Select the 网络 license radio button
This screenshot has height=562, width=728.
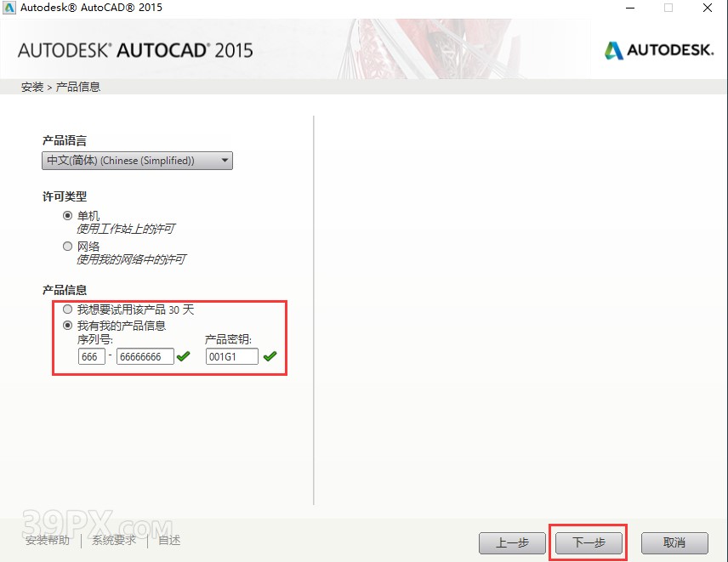[67, 246]
